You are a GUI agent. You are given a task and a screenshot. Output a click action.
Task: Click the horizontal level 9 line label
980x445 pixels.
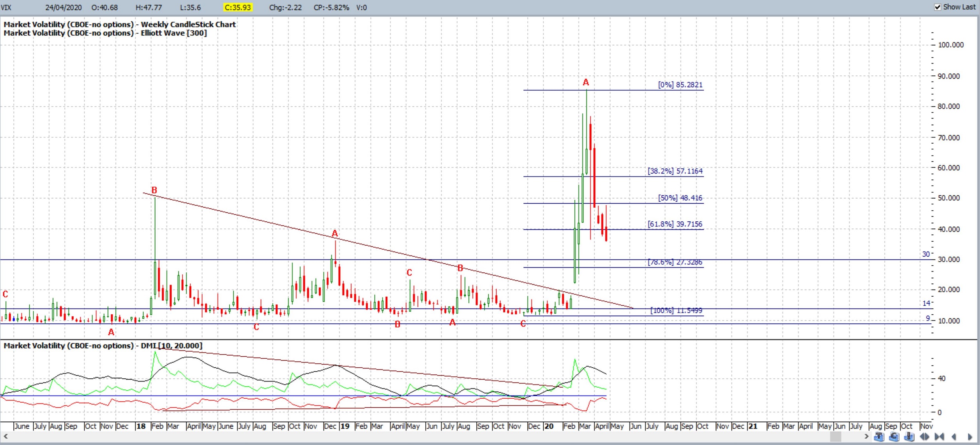pyautogui.click(x=928, y=319)
